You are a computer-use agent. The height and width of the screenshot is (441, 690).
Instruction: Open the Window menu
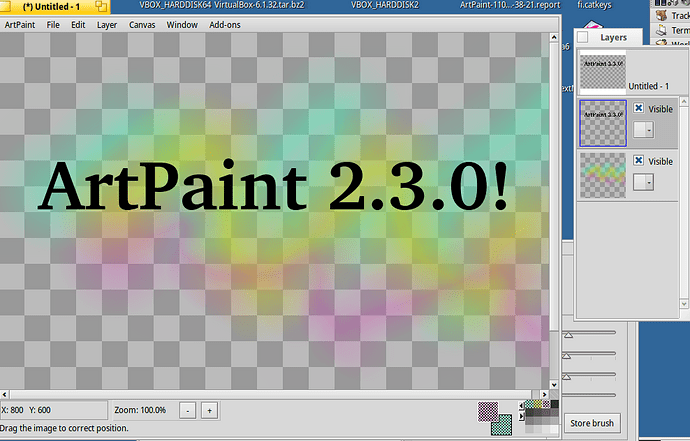(182, 25)
